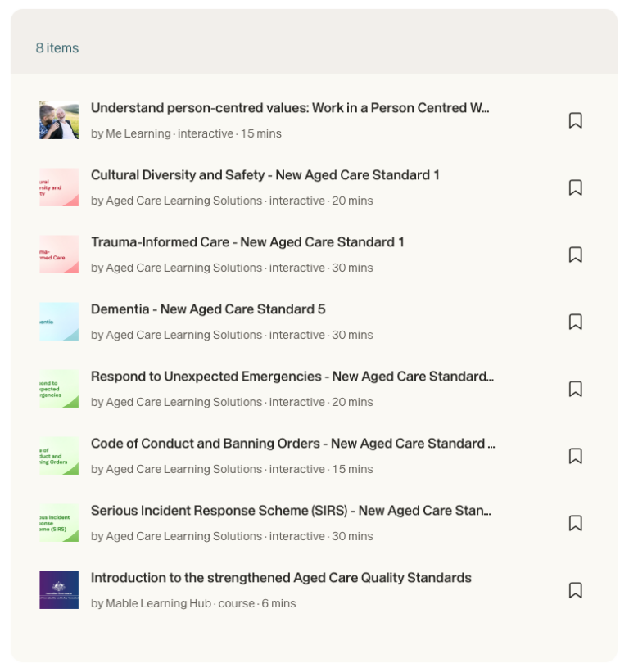Viewport: 629px width, 672px height.
Task: Bookmark the Trauma-Informed Care module
Action: click(x=576, y=255)
